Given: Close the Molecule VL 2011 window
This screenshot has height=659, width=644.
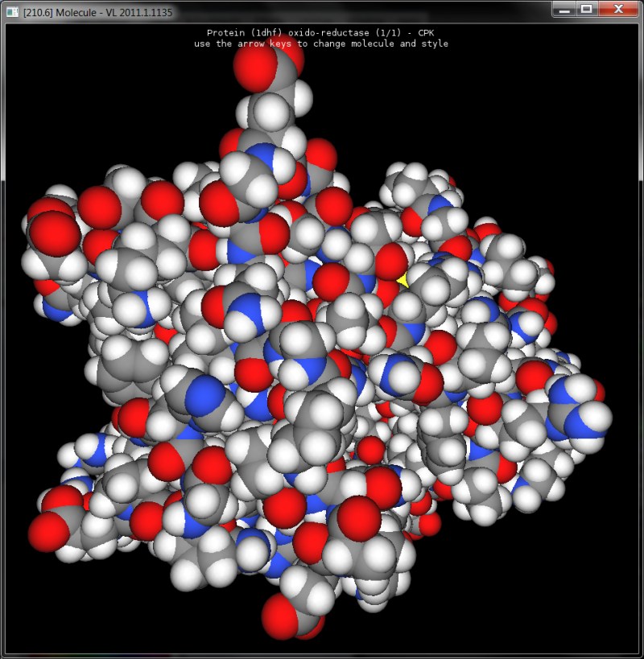Looking at the screenshot, I should tap(618, 10).
